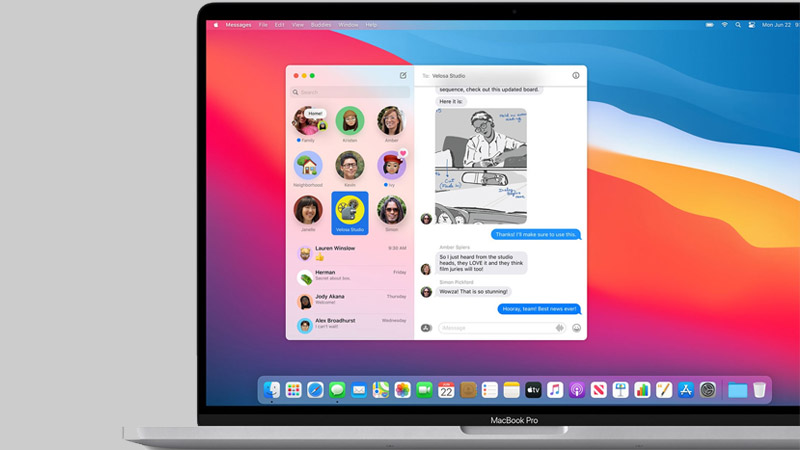800x450 pixels.
Task: Record audio with the waveform icon
Action: [x=560, y=328]
